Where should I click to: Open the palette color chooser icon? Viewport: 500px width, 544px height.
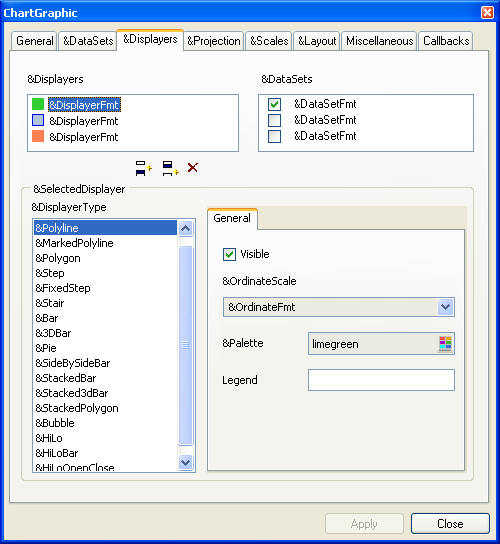click(445, 344)
